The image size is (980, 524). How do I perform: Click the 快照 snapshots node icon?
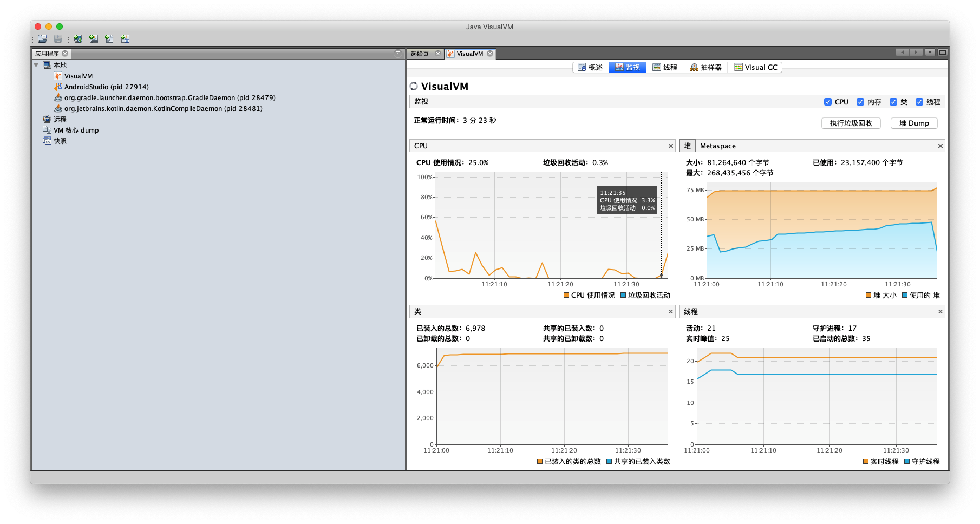coord(47,141)
